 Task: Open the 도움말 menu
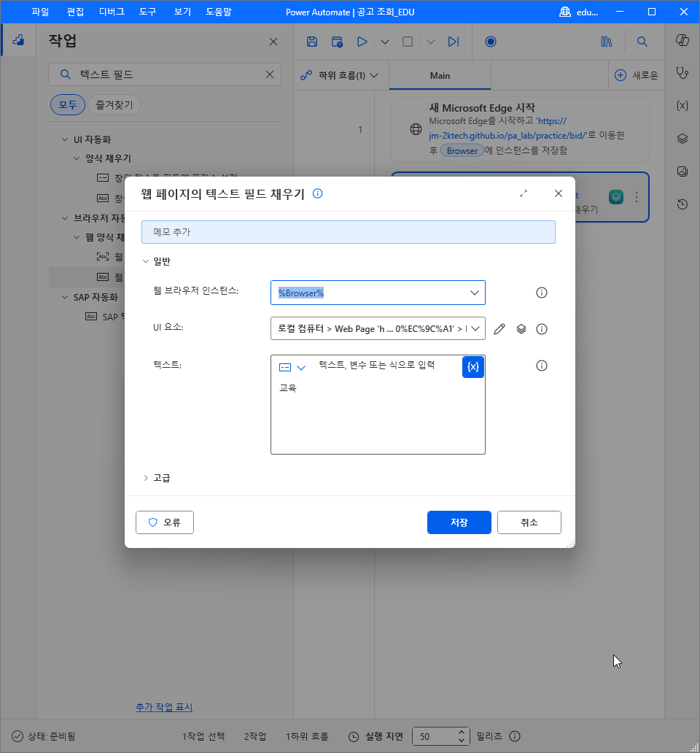(219, 12)
